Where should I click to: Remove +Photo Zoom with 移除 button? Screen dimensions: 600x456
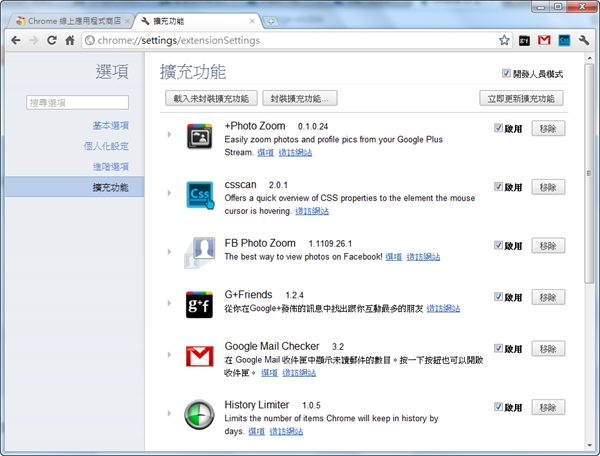click(x=548, y=129)
